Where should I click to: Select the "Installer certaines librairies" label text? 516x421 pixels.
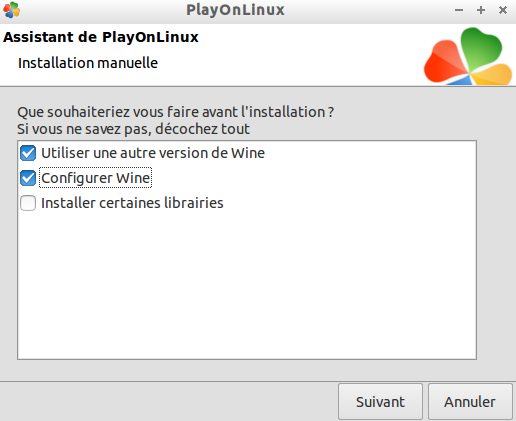click(132, 203)
